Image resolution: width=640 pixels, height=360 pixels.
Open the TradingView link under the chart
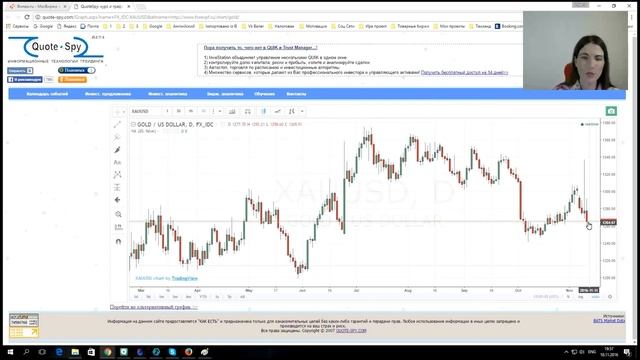pos(185,278)
